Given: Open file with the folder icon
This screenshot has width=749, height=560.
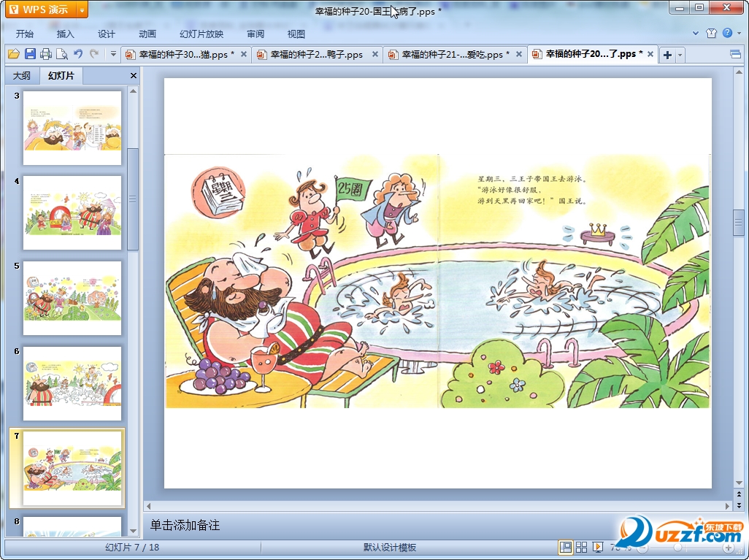Looking at the screenshot, I should [x=13, y=54].
